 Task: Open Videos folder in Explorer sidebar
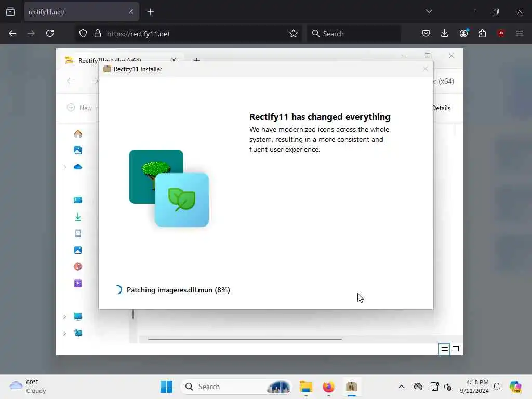point(78,283)
